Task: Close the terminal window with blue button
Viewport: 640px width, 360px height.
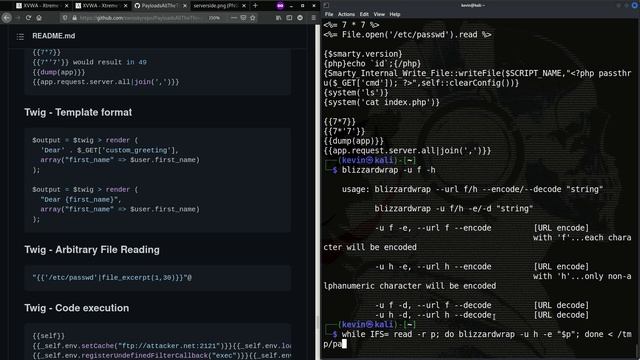Action: 635,5
